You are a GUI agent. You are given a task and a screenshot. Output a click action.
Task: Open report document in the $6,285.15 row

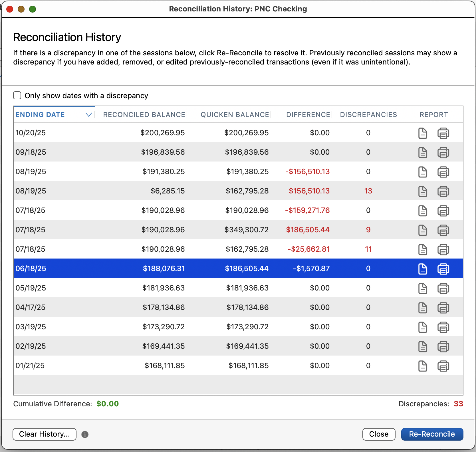pyautogui.click(x=423, y=191)
